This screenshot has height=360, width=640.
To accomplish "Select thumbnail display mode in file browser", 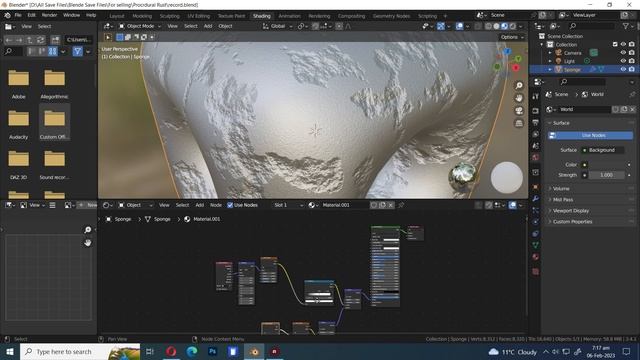I will tap(53, 51).
